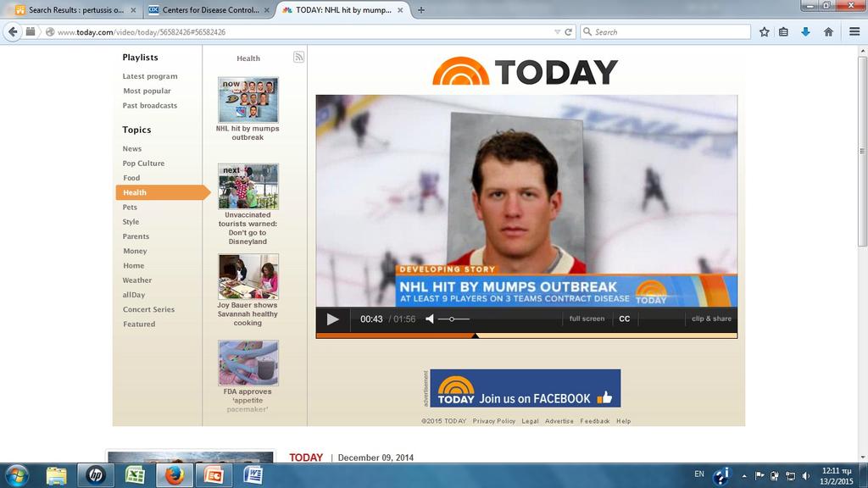Image resolution: width=868 pixels, height=488 pixels.
Task: Open the Firefox downloads arrow
Action: click(805, 32)
